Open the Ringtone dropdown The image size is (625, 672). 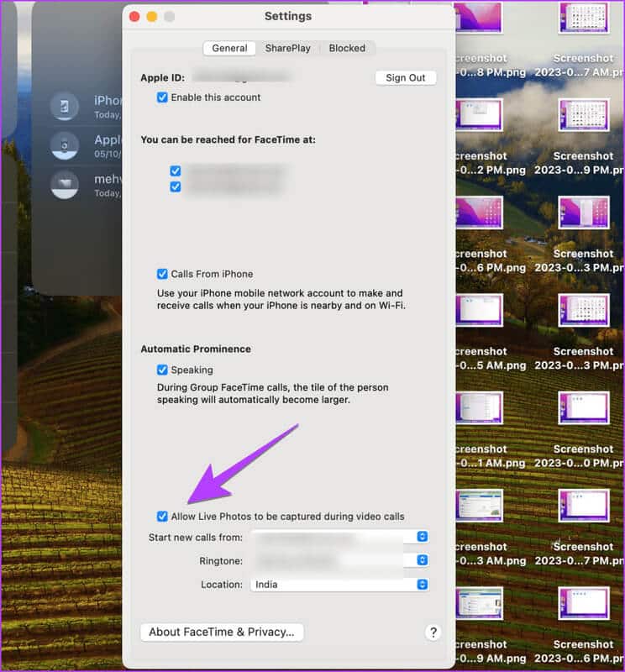coord(339,560)
